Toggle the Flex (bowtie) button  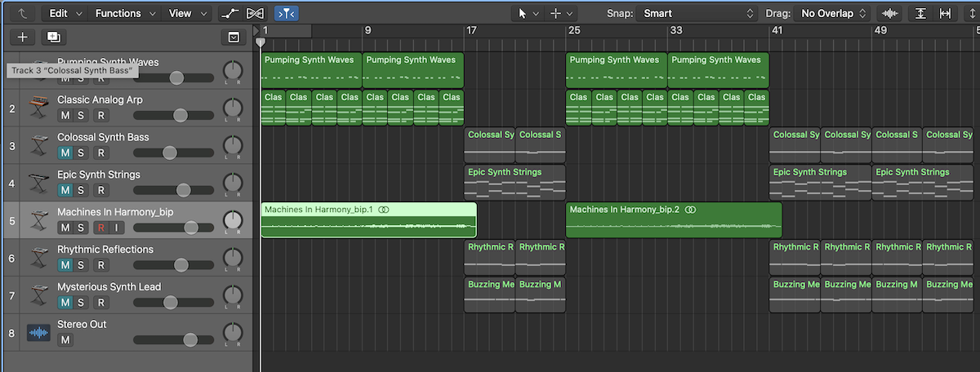255,13
